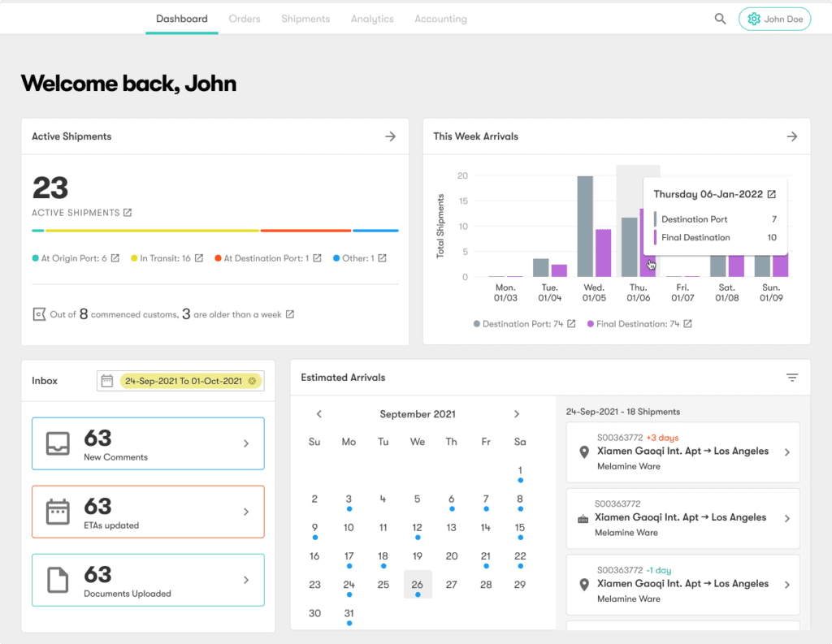Open the Estimated Arrivals filter icon
832x644 pixels.
tap(791, 378)
